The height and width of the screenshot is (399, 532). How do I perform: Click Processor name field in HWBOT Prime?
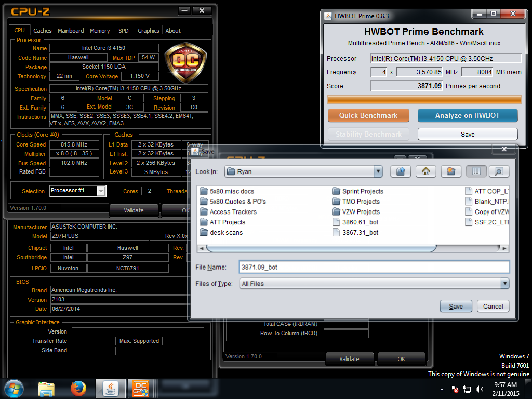(x=446, y=58)
